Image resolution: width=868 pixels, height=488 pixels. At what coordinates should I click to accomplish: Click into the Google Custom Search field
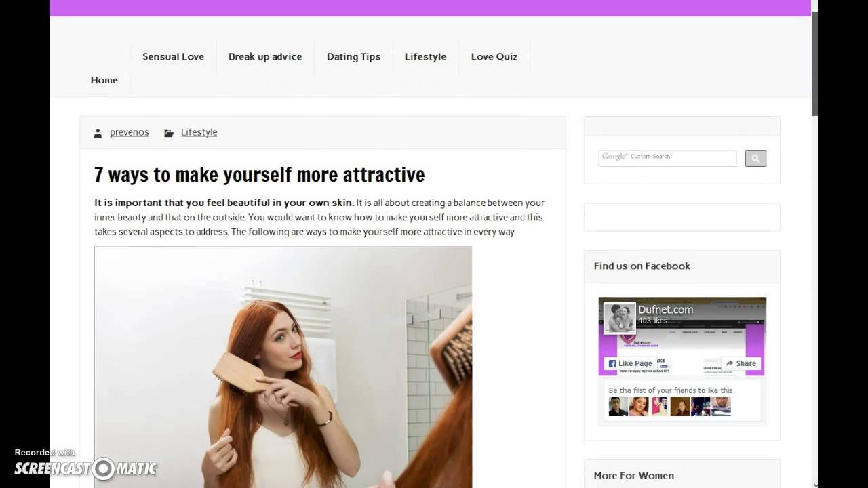pos(667,158)
